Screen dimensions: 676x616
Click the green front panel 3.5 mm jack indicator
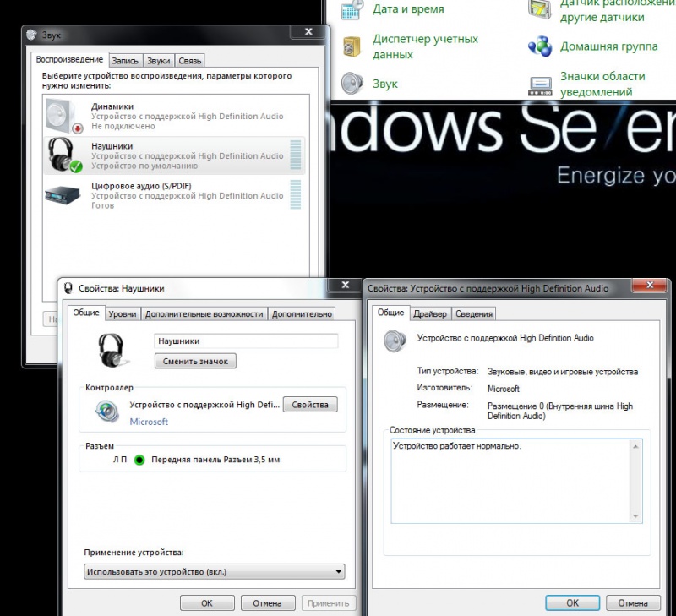pos(139,460)
